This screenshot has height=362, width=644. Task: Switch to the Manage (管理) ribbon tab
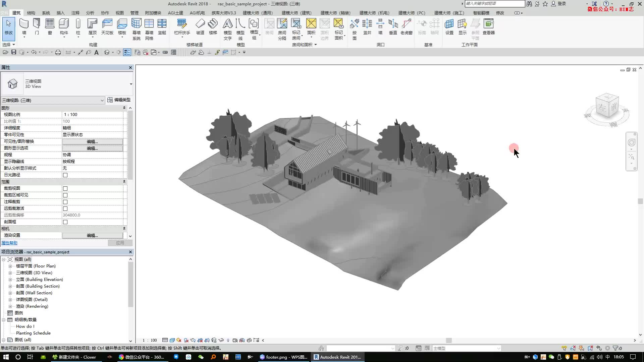pyautogui.click(x=134, y=13)
